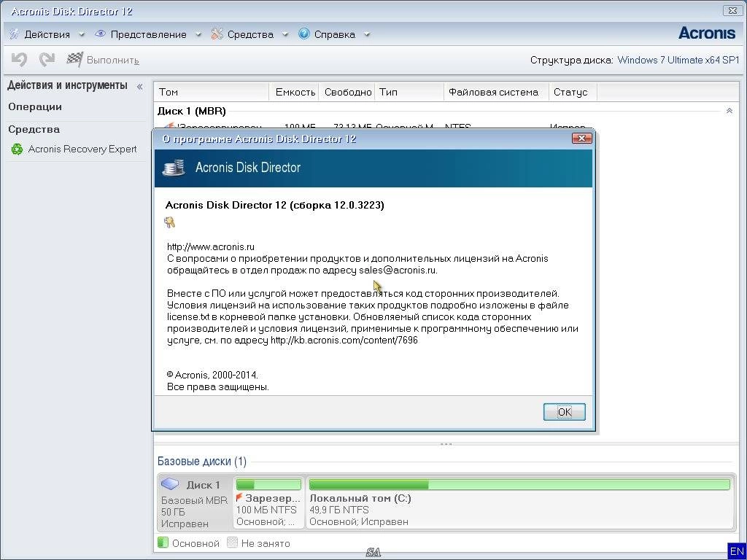The width and height of the screenshot is (747, 560).
Task: Click the kb.acronis.com/content/7696 address
Action: (344, 340)
